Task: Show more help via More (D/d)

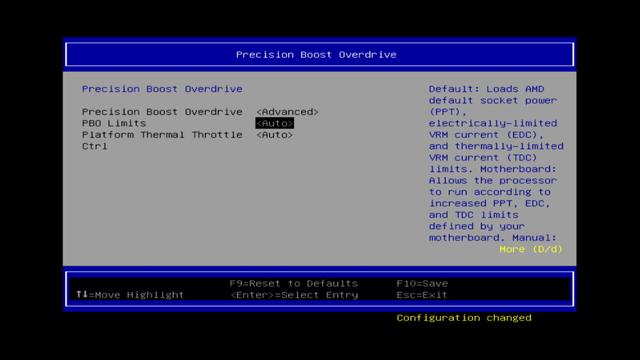Action: point(531,249)
